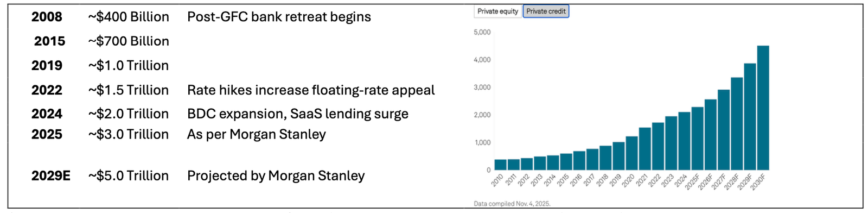Click 'As per Morgan Stanley' text
The height and width of the screenshot is (213, 868).
257,135
